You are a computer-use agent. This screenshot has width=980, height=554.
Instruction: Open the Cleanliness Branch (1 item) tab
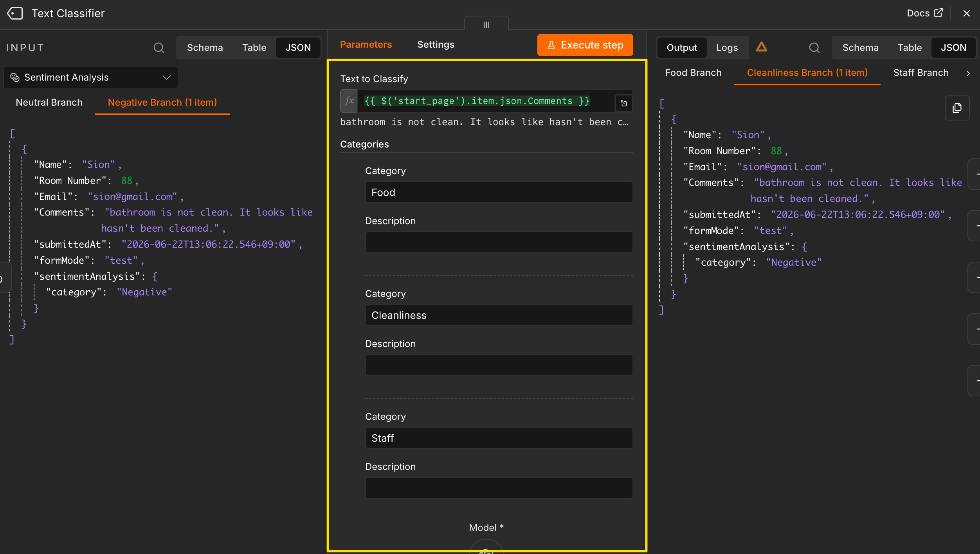[807, 73]
